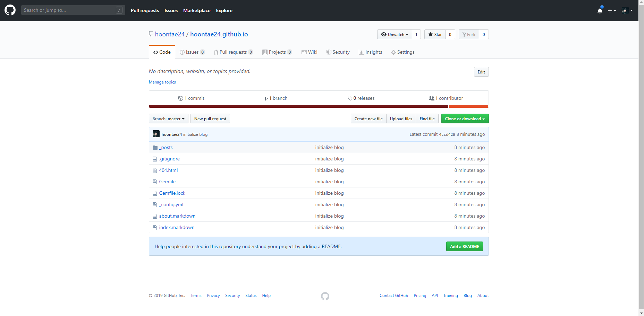Screen dimensions: 644x316
Task: Click the Gemfile file icon
Action: [x=155, y=182]
